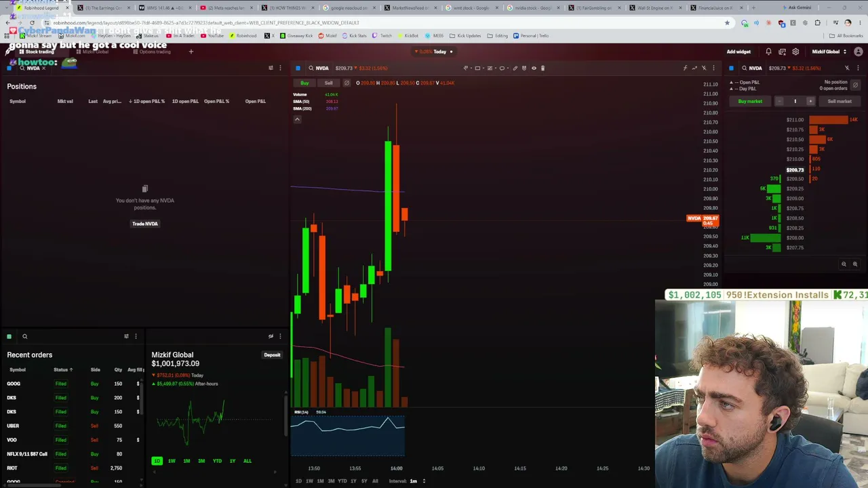Decrease order quantity with minus stepper
The height and width of the screenshot is (488, 868).
click(x=779, y=101)
